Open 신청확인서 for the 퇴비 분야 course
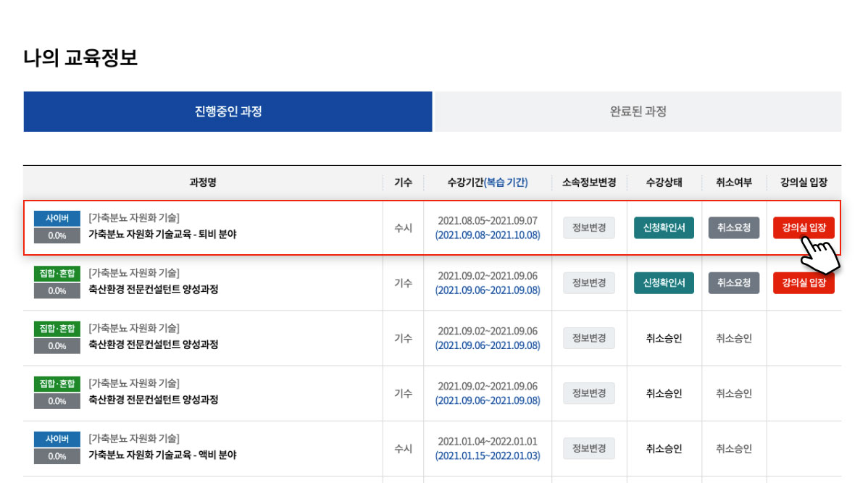This screenshot has width=868, height=483. tap(664, 227)
